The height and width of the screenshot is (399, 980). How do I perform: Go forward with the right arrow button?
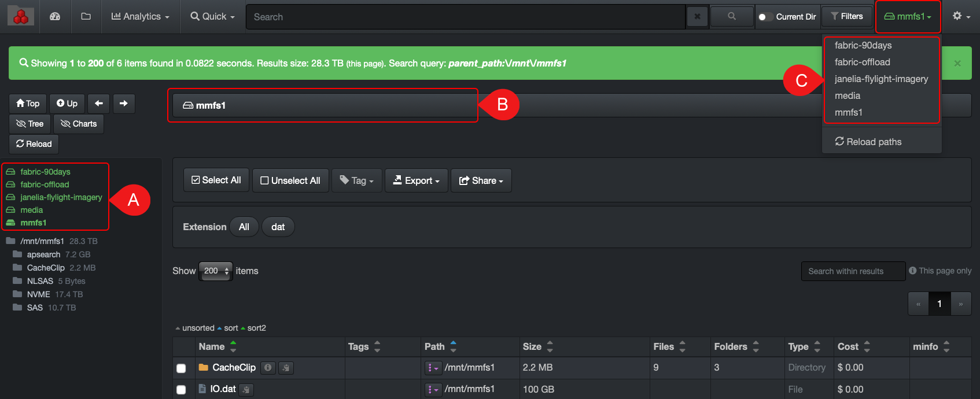pos(124,104)
